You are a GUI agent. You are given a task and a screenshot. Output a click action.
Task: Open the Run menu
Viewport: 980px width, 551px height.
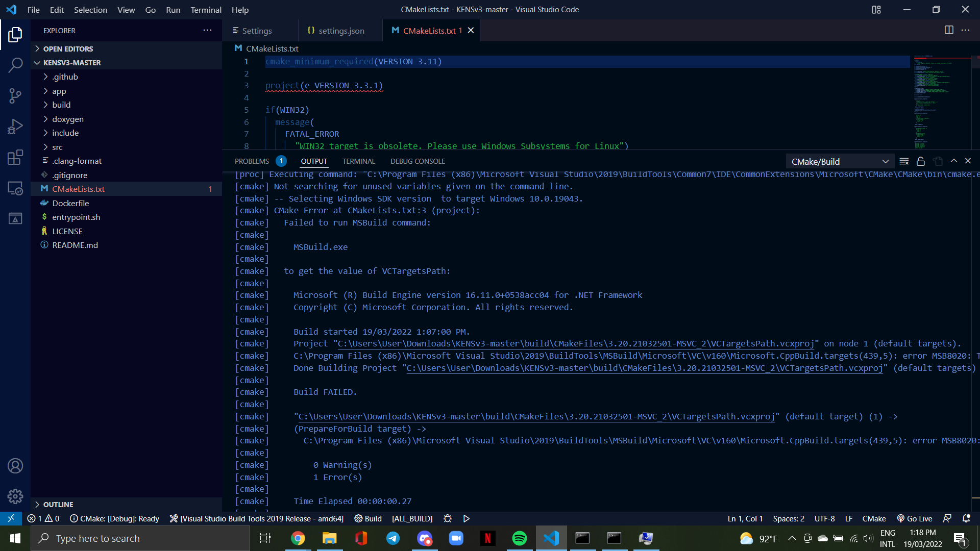pos(173,10)
